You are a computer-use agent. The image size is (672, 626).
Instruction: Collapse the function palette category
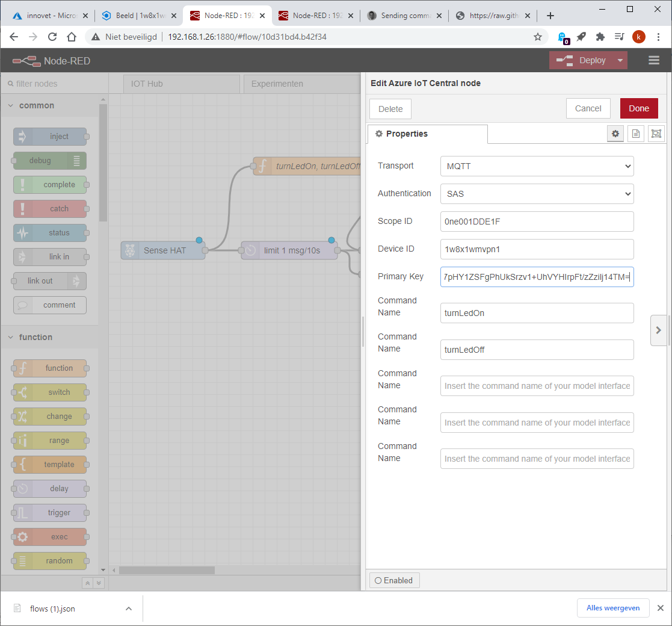(11, 338)
